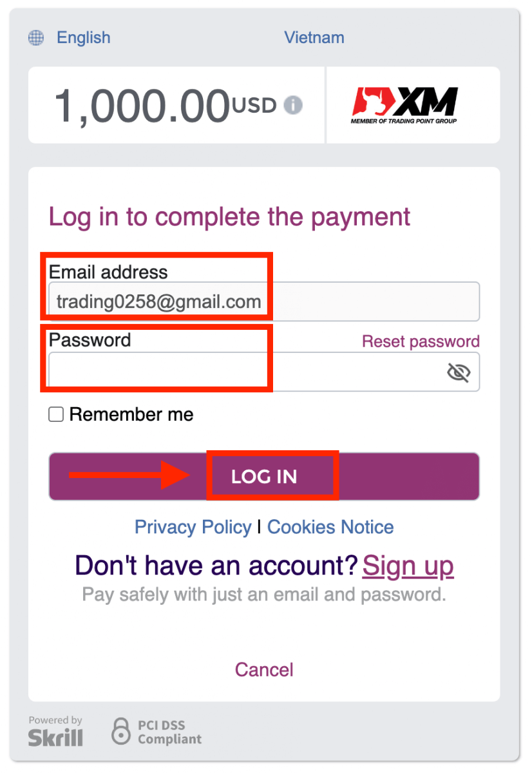532x773 pixels.
Task: Open the Vietnam country selector
Action: 314,37
